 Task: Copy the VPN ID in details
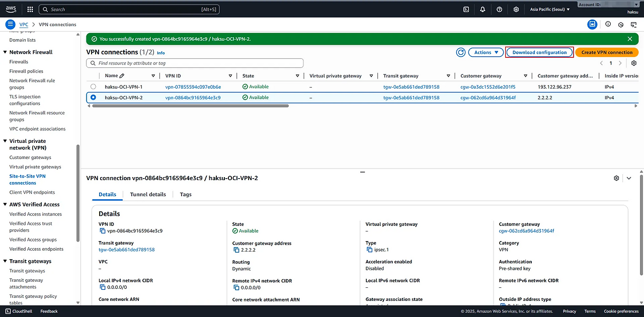pyautogui.click(x=103, y=231)
